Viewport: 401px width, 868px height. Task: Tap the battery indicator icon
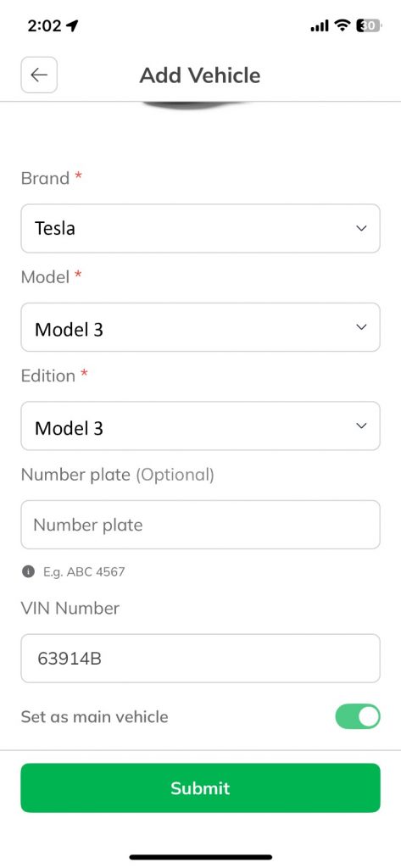[369, 25]
